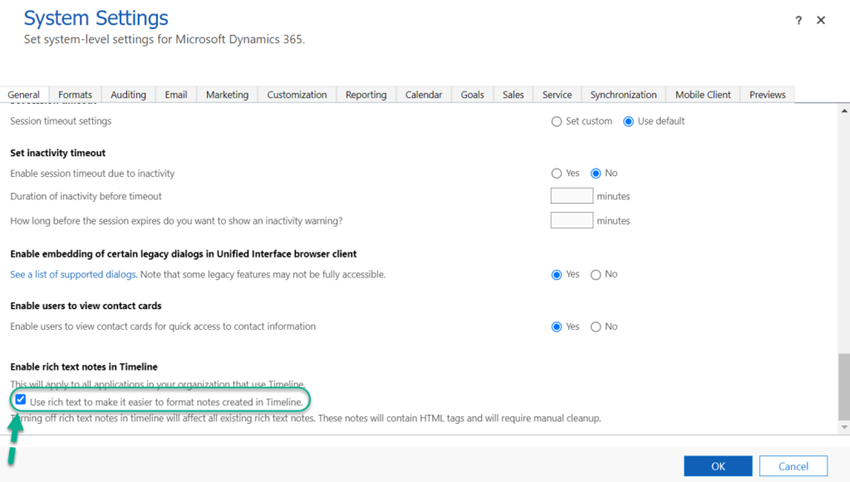
Task: Click the duration of inactivity minutes field
Action: click(571, 196)
